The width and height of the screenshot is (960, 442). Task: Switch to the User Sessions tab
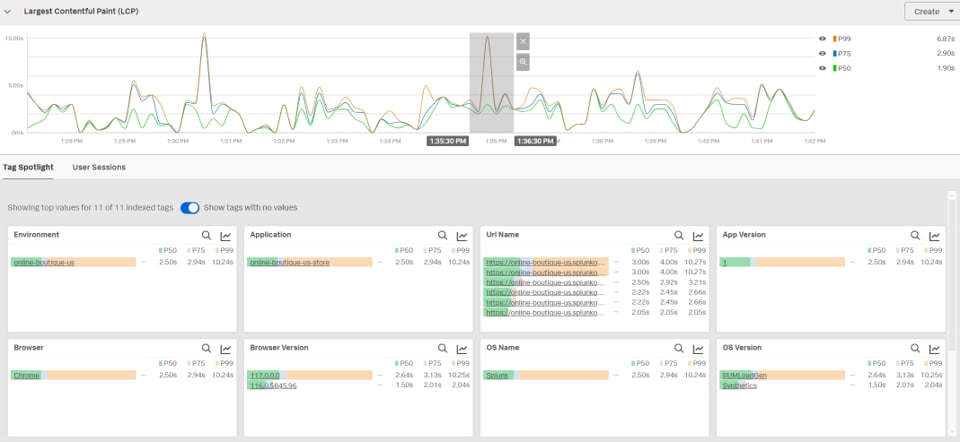[x=99, y=167]
